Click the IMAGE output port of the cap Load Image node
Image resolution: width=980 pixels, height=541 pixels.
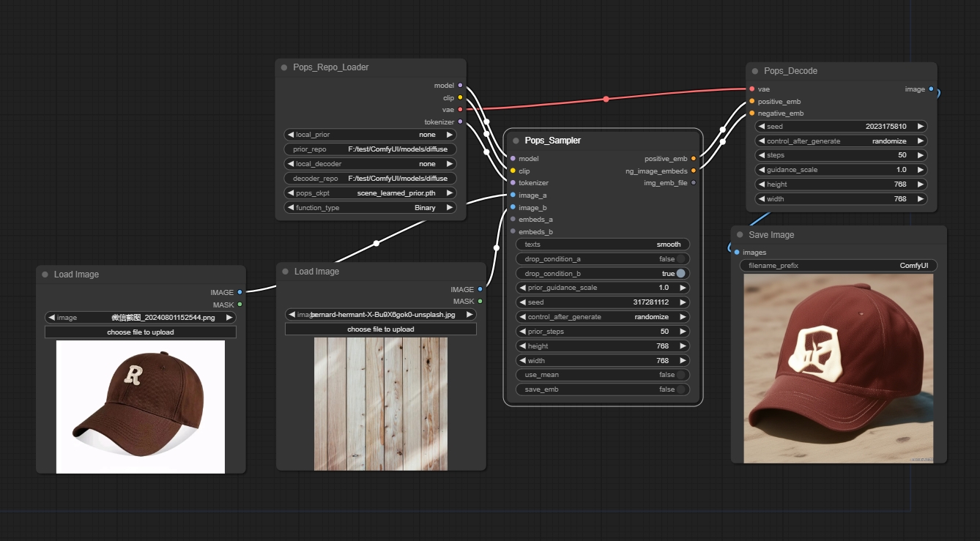[240, 292]
